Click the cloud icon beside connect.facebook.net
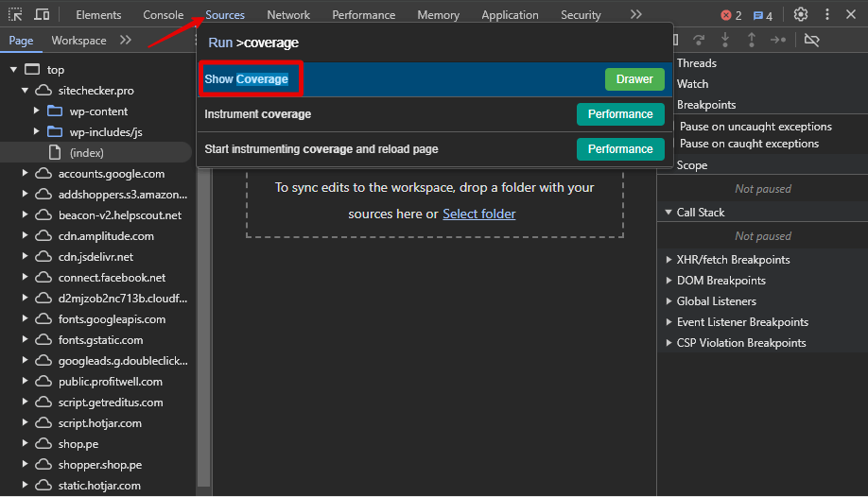Viewport: 868px width, 497px height. 43,277
